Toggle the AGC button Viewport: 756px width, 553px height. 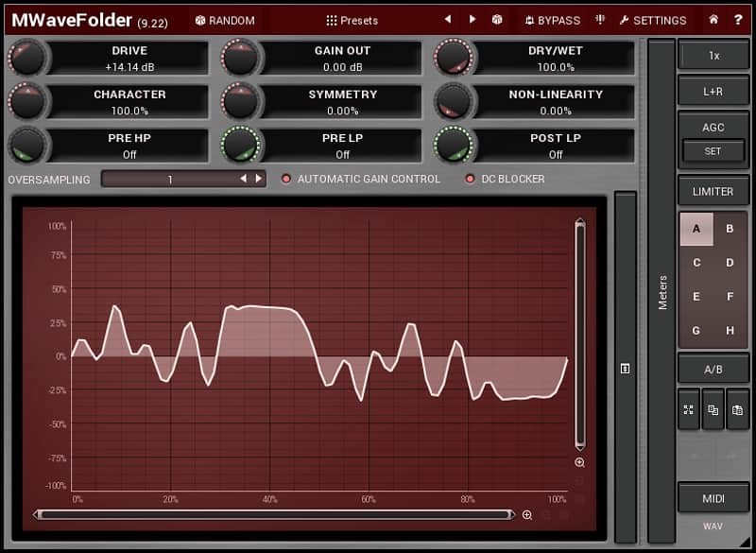click(x=713, y=128)
